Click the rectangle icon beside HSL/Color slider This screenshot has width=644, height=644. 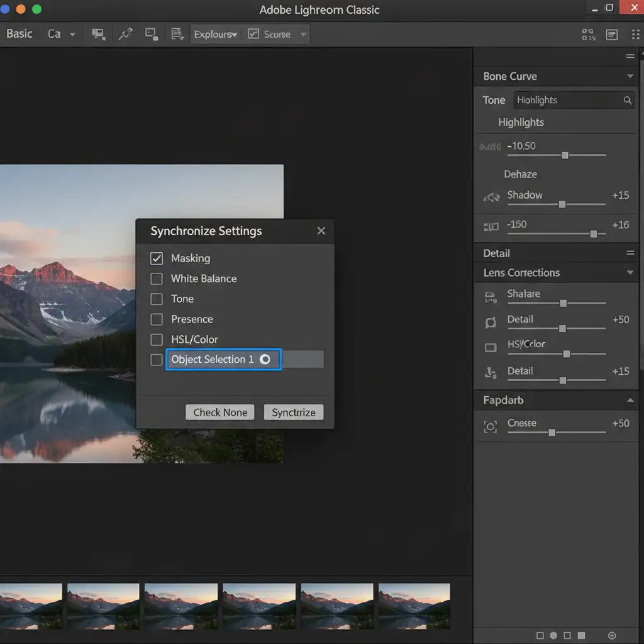pos(491,348)
